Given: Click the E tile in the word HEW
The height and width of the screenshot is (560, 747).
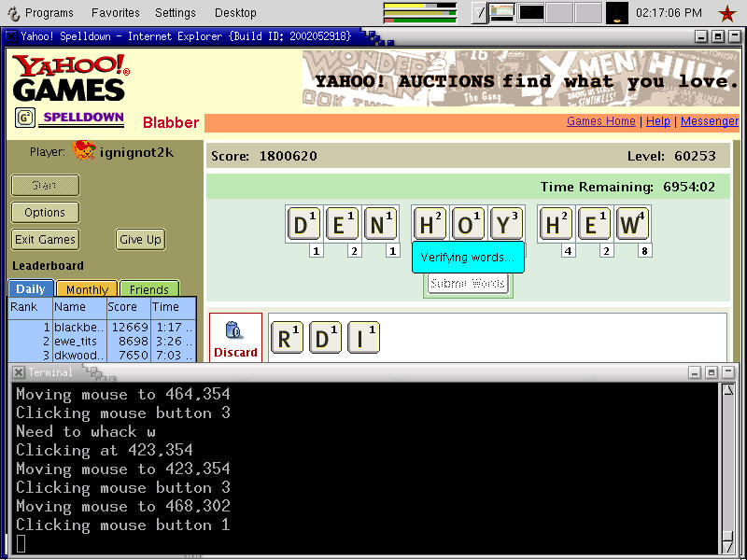Looking at the screenshot, I should coord(594,224).
